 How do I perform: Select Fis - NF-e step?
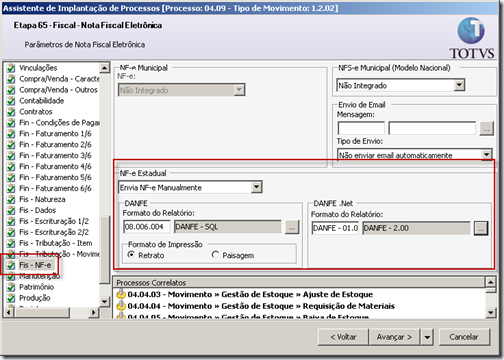click(x=35, y=265)
